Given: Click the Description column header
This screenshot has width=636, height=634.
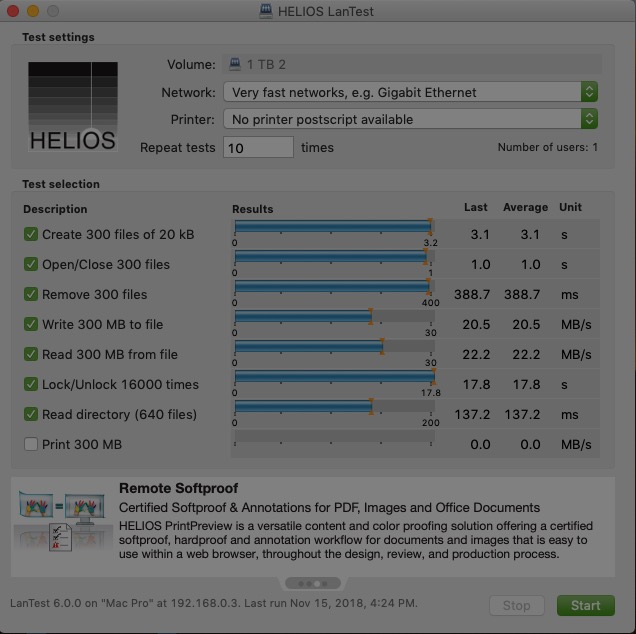Looking at the screenshot, I should [55, 209].
